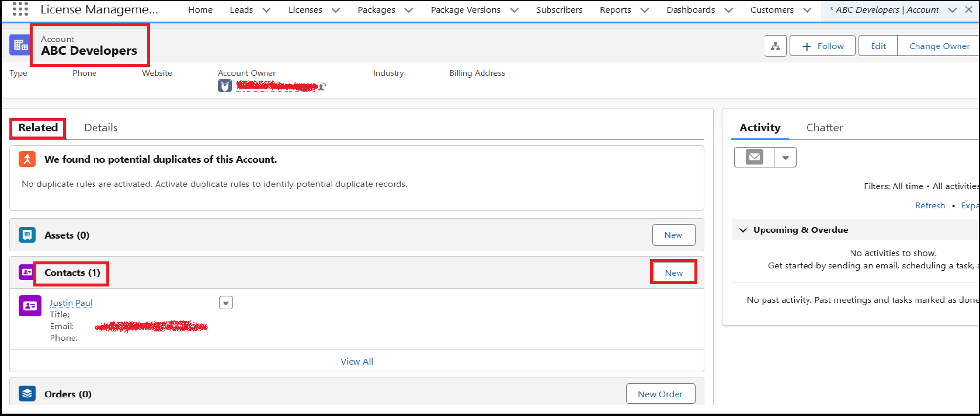Click Justin Paul's contact card icon

pyautogui.click(x=30, y=305)
